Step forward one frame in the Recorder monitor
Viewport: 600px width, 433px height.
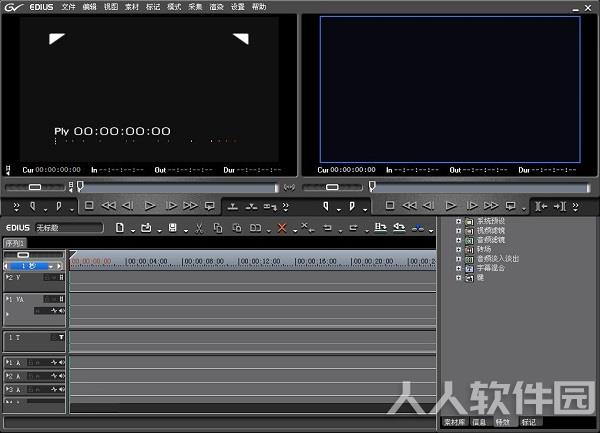(472, 206)
